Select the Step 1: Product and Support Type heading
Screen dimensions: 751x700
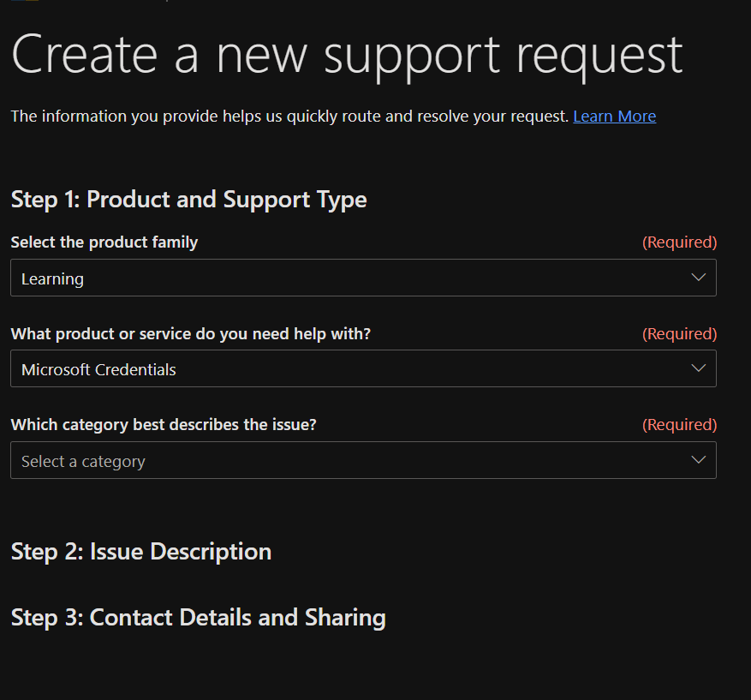point(188,200)
